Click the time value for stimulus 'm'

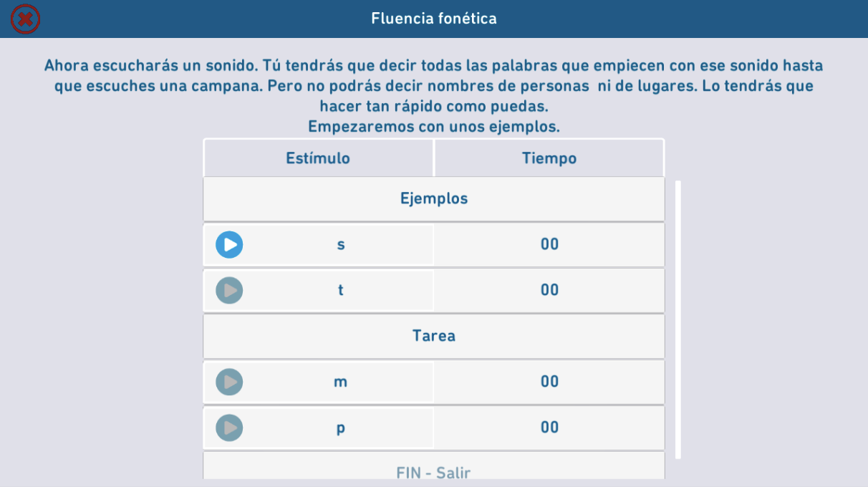(549, 382)
